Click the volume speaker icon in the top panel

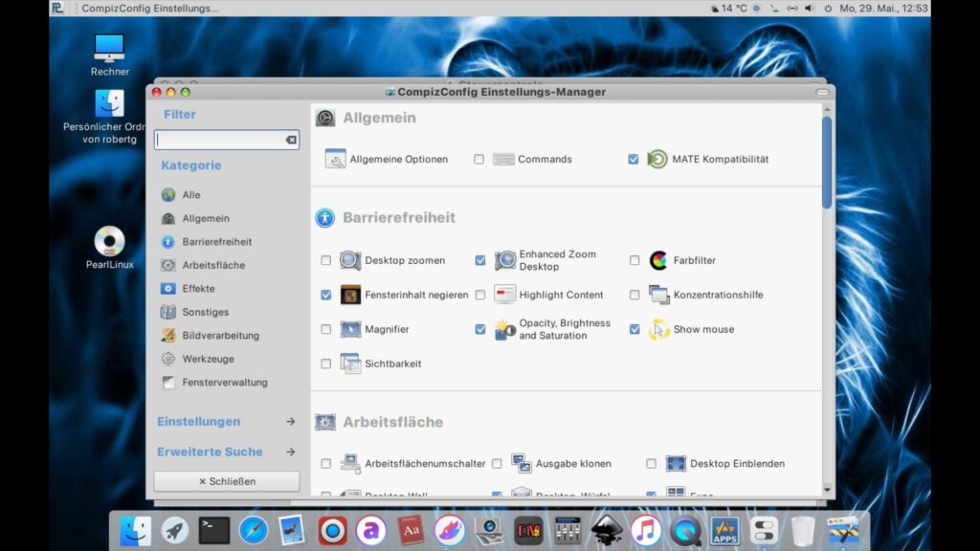810,8
